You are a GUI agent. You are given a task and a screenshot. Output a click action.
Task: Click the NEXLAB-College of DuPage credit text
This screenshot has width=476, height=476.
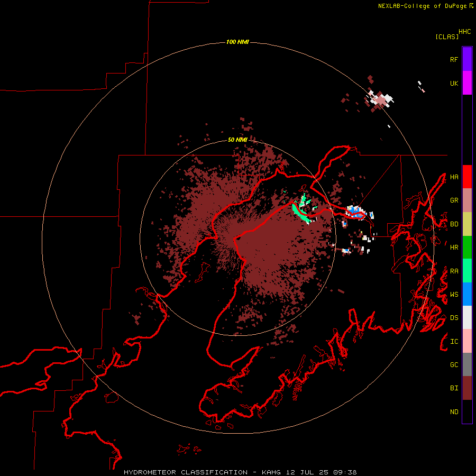click(422, 6)
